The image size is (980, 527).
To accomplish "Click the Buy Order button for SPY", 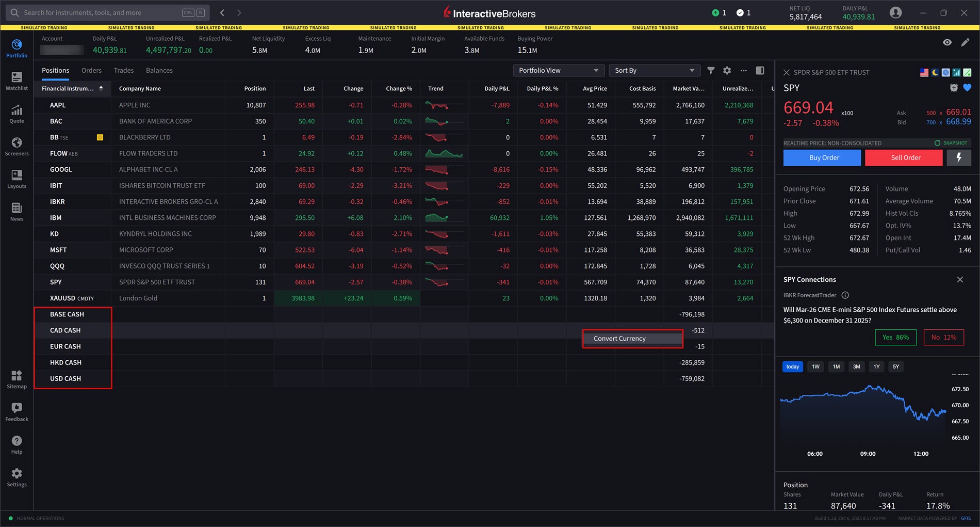I will (x=822, y=157).
